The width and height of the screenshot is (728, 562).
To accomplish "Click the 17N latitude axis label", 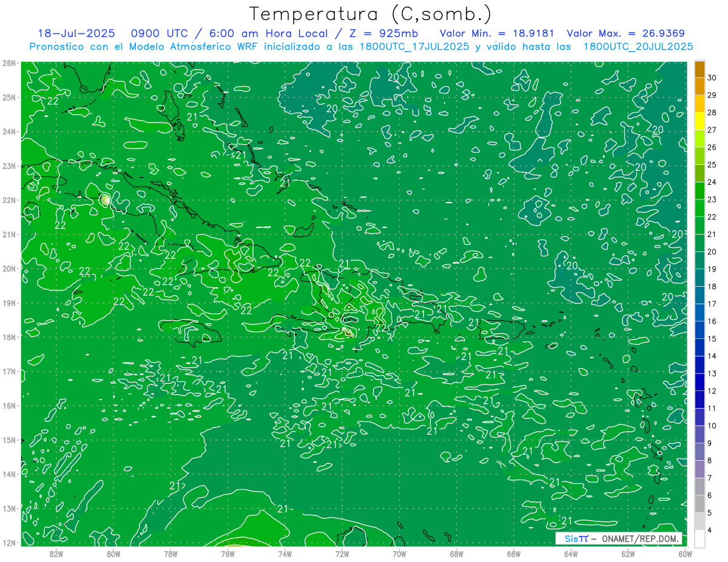I will 8,371.
